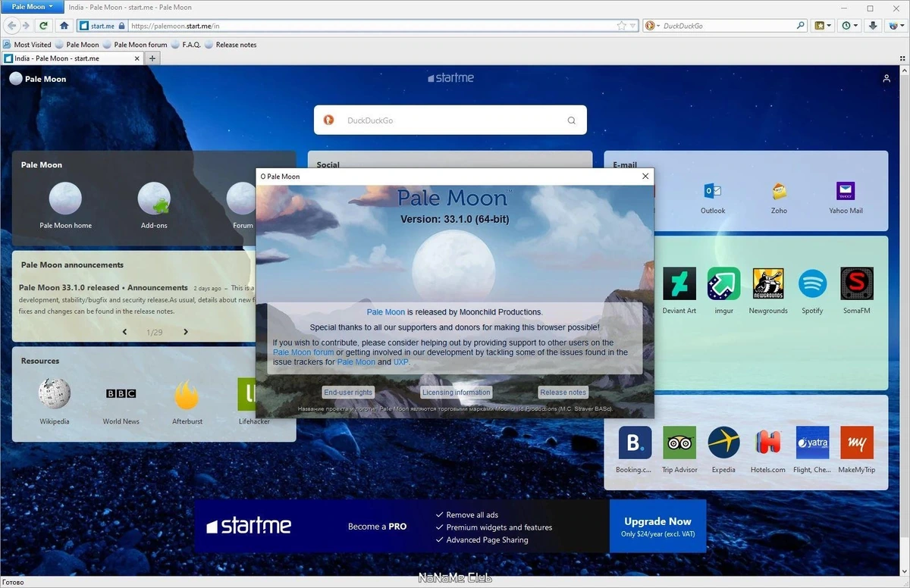Click the start.me site identity button
Image resolution: width=910 pixels, height=588 pixels.
(x=102, y=26)
